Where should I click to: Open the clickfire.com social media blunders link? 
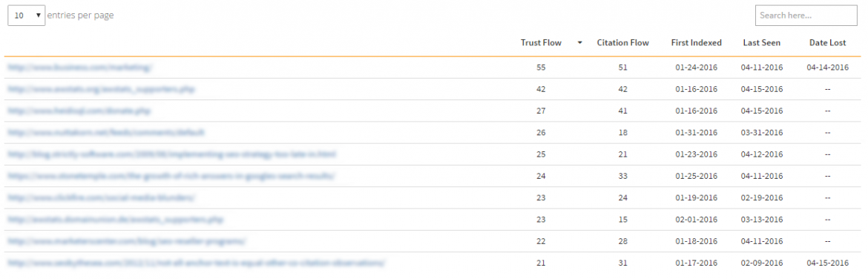[x=102, y=197]
